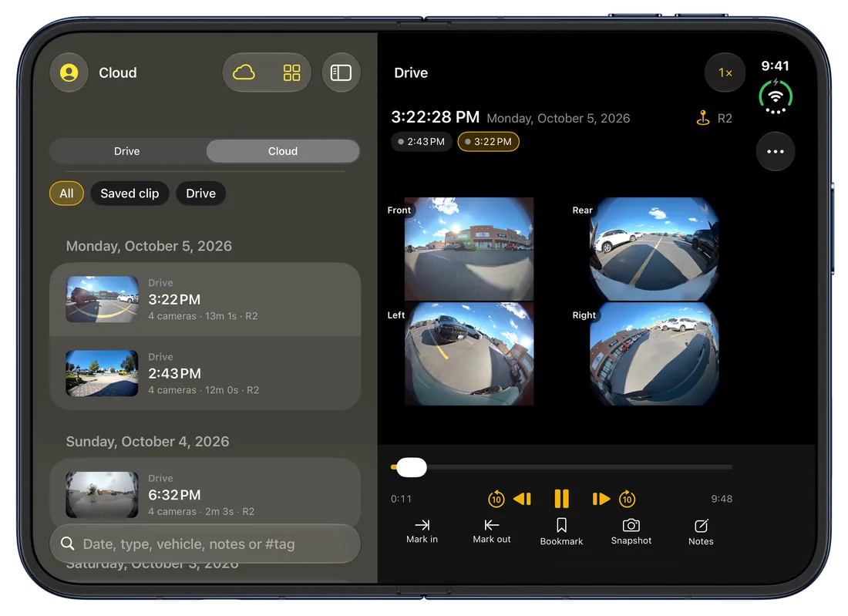Change playback speed 1x button
848x616 pixels.
[x=725, y=72]
